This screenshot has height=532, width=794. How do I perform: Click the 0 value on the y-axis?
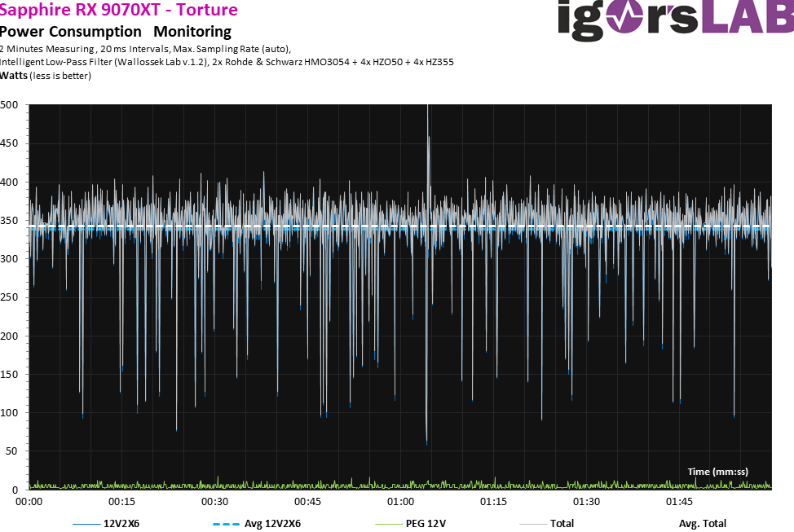(15, 490)
